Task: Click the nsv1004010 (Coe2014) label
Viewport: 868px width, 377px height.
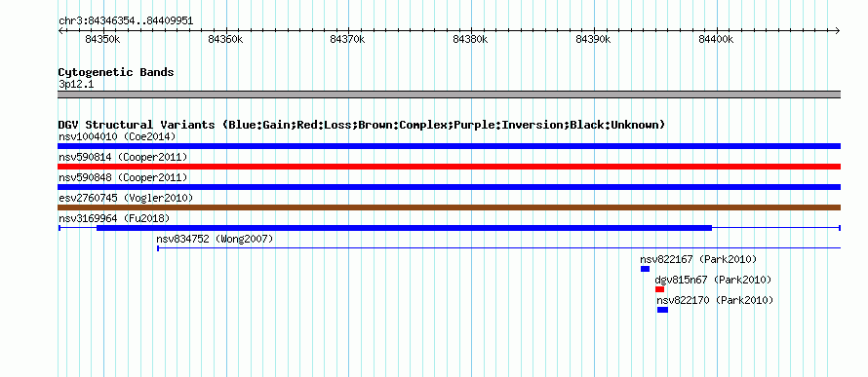Action: pyautogui.click(x=117, y=136)
